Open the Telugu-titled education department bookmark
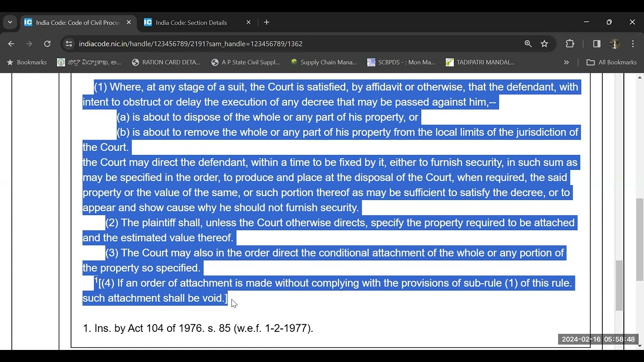The image size is (644, 362). pos(89,62)
